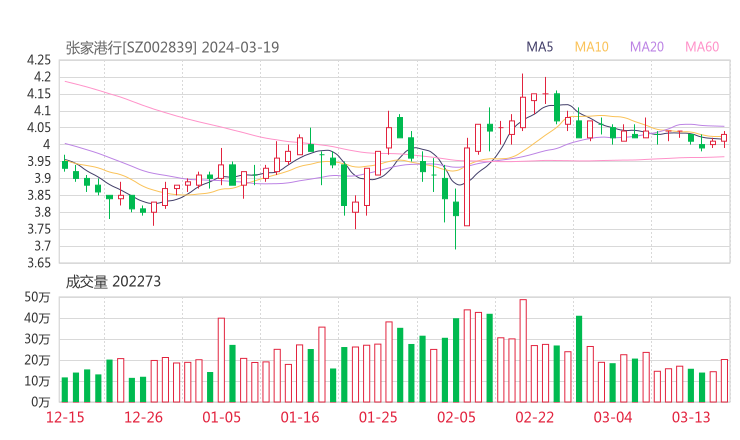Click the 3.8 price axis label
740x440 pixels.
(42, 212)
